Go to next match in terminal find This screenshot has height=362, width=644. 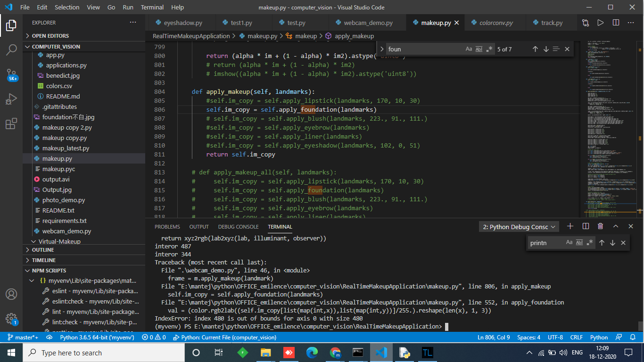coord(612,243)
